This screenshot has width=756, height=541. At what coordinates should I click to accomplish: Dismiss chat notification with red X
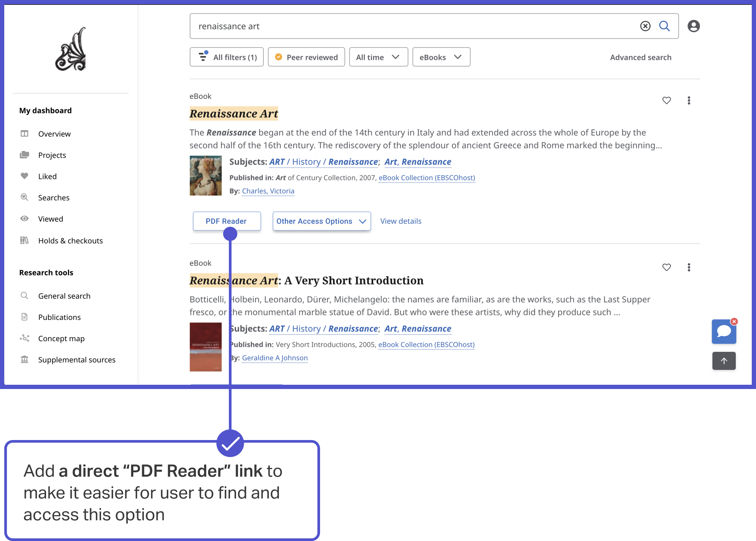(734, 321)
